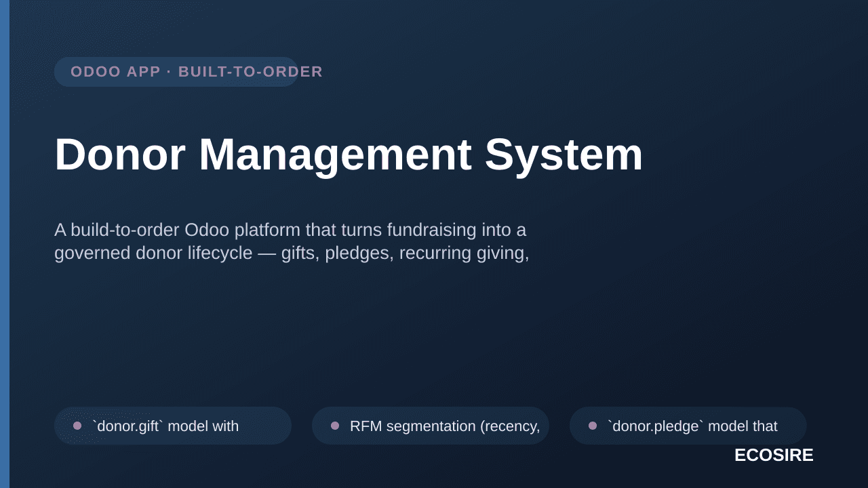Click the ODOO APP · BUILT-TO-ORDER badge
868x488 pixels.
176,72
